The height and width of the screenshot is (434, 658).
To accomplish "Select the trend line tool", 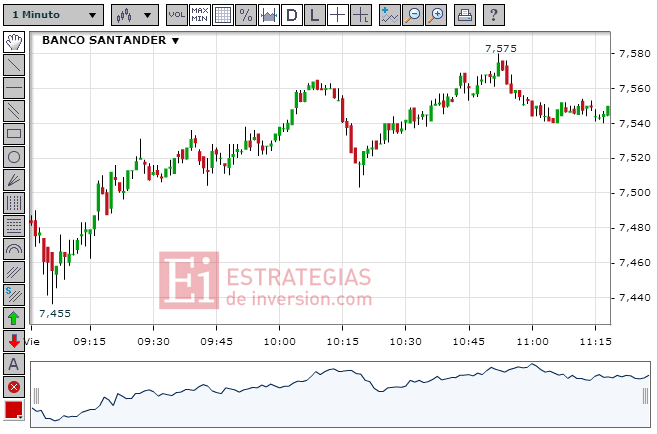I will (14, 65).
